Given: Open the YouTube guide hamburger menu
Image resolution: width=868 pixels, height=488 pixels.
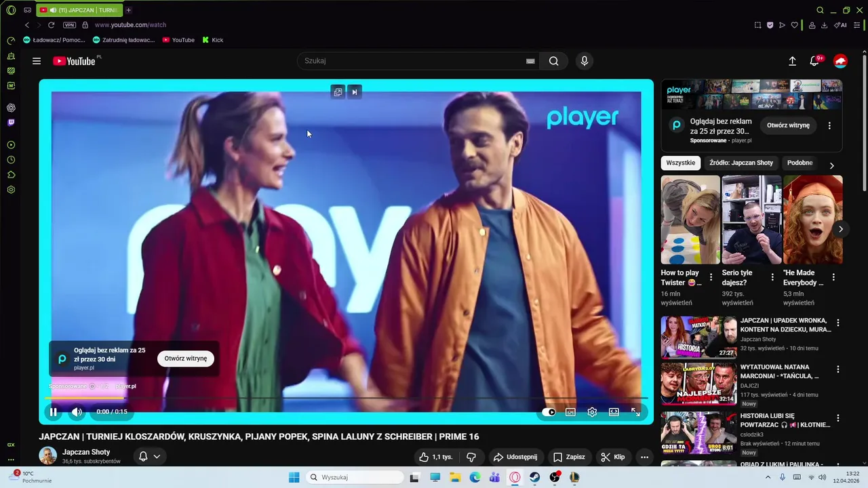Looking at the screenshot, I should (37, 61).
